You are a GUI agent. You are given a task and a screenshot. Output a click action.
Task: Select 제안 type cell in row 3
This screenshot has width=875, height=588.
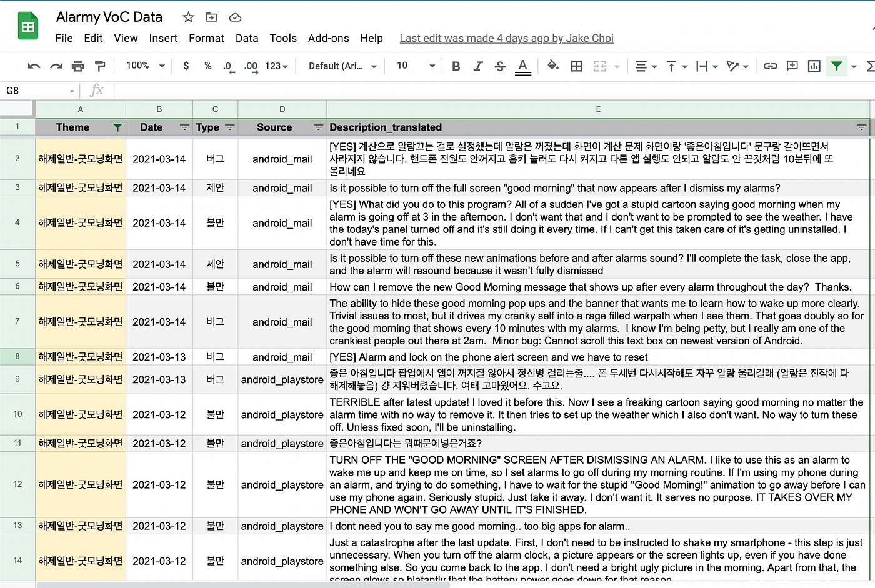(x=216, y=187)
